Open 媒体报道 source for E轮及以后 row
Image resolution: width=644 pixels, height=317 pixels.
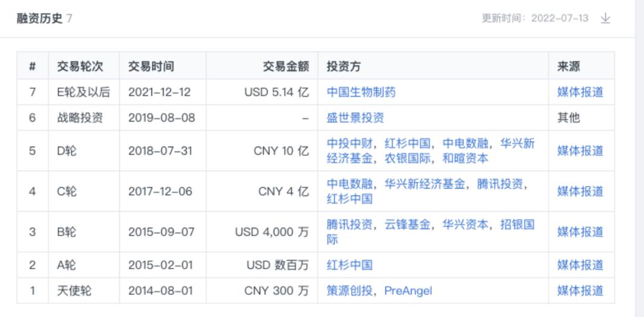(580, 92)
